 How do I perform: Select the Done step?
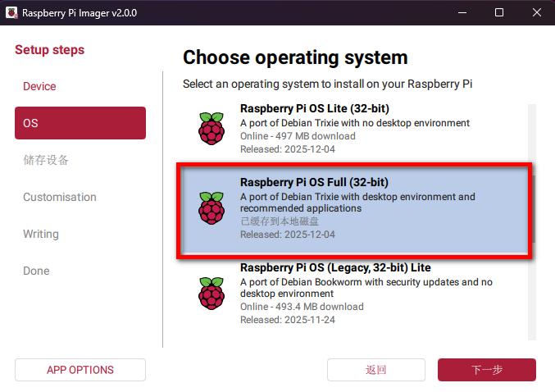[36, 271]
